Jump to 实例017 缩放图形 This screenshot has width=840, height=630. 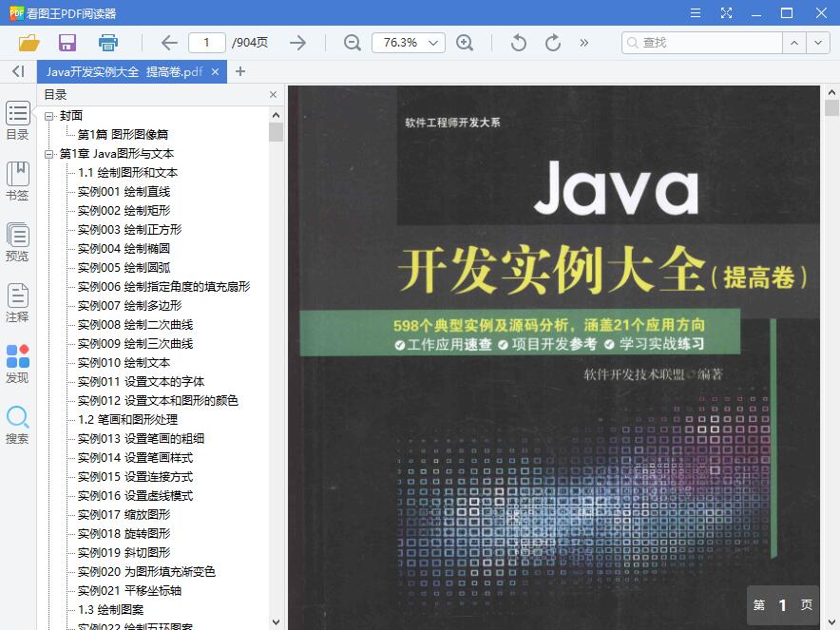[124, 515]
